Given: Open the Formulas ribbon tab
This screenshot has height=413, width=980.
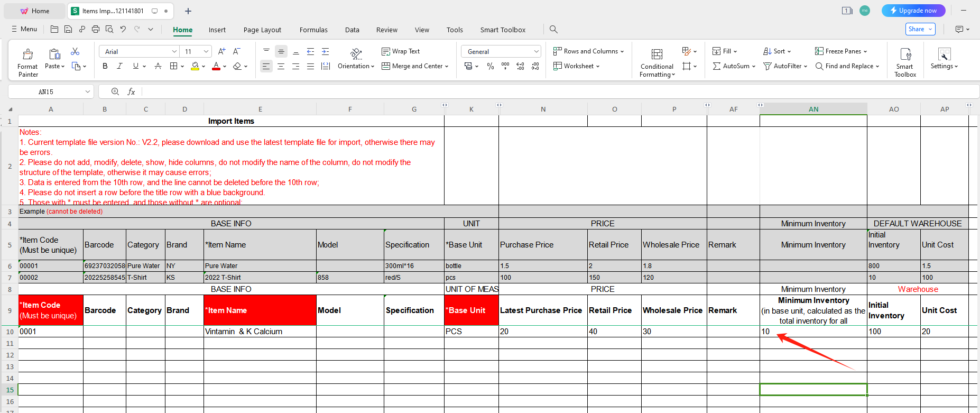Looking at the screenshot, I should click(x=313, y=30).
